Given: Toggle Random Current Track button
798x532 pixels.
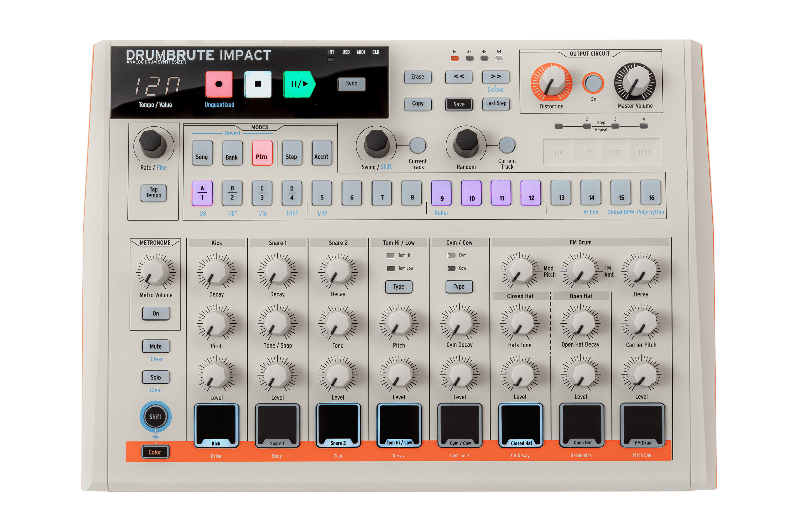Looking at the screenshot, I should [507, 145].
